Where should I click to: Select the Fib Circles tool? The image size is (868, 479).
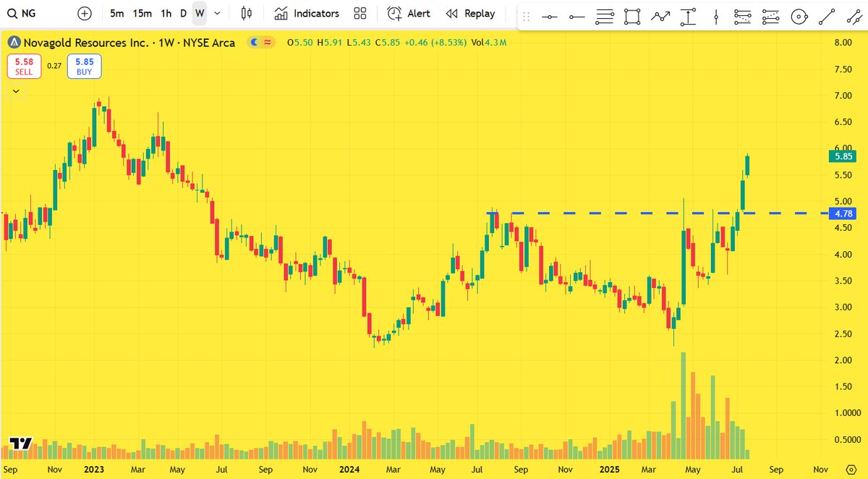799,16
